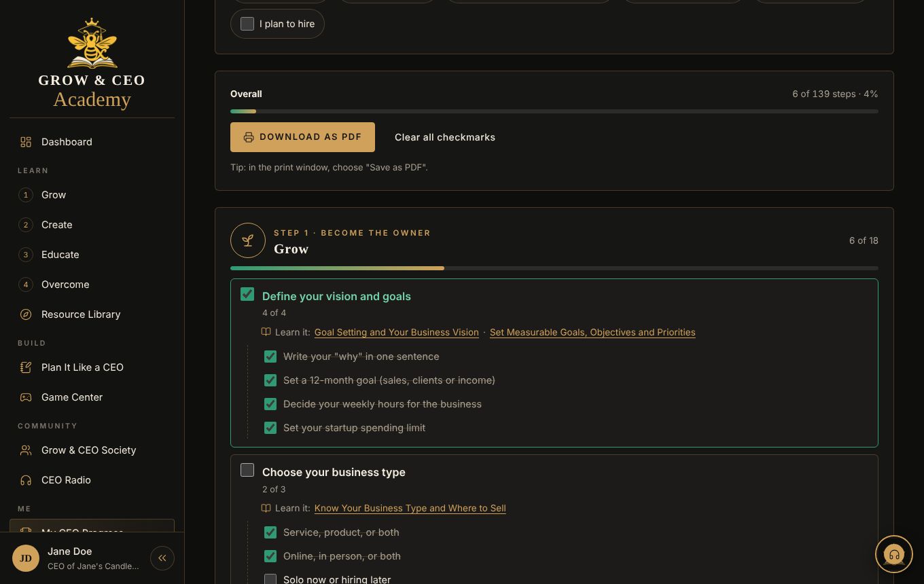Uncheck 'Decide your weekly hours for the business'

point(270,404)
